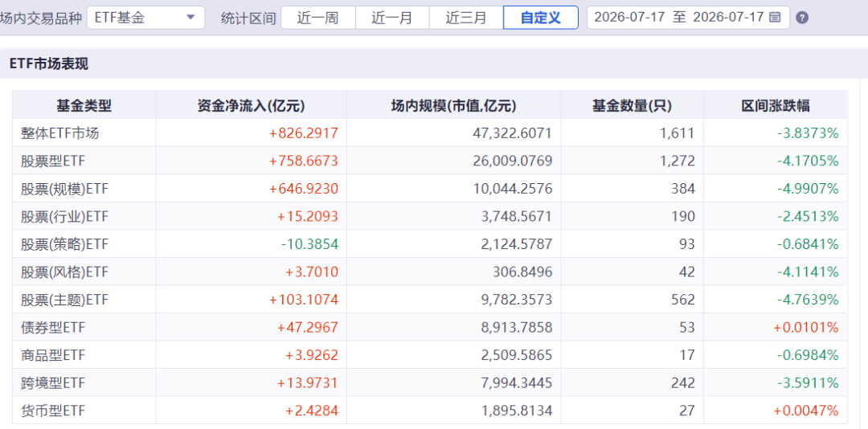
Task: Click the help question mark icon
Action: pyautogui.click(x=801, y=18)
